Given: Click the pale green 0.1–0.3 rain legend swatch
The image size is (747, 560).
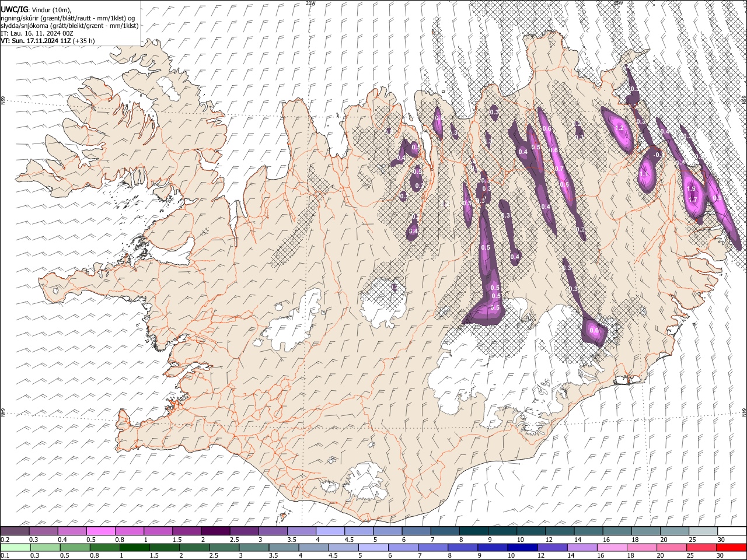Looking at the screenshot, I should 15,547.
